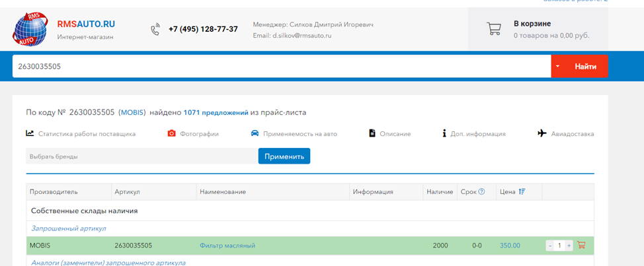The image size is (644, 266).
Task: Click the delivery term help question icon
Action: (481, 192)
